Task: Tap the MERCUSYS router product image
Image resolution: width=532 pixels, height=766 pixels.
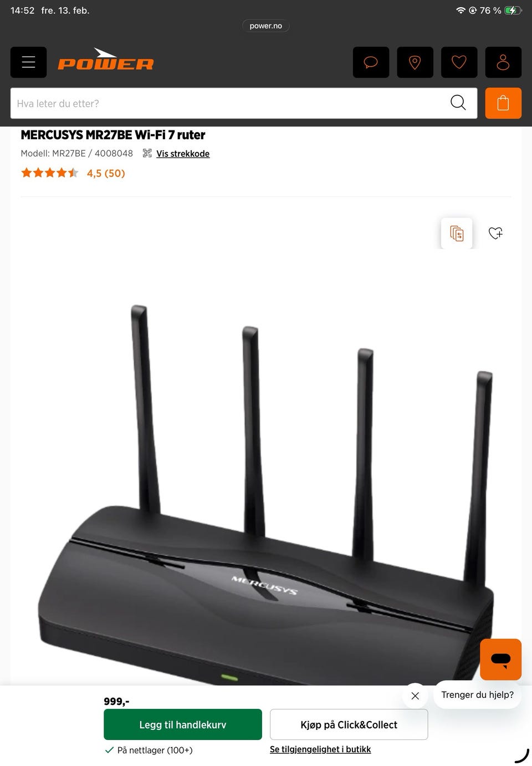Action: pyautogui.click(x=266, y=494)
